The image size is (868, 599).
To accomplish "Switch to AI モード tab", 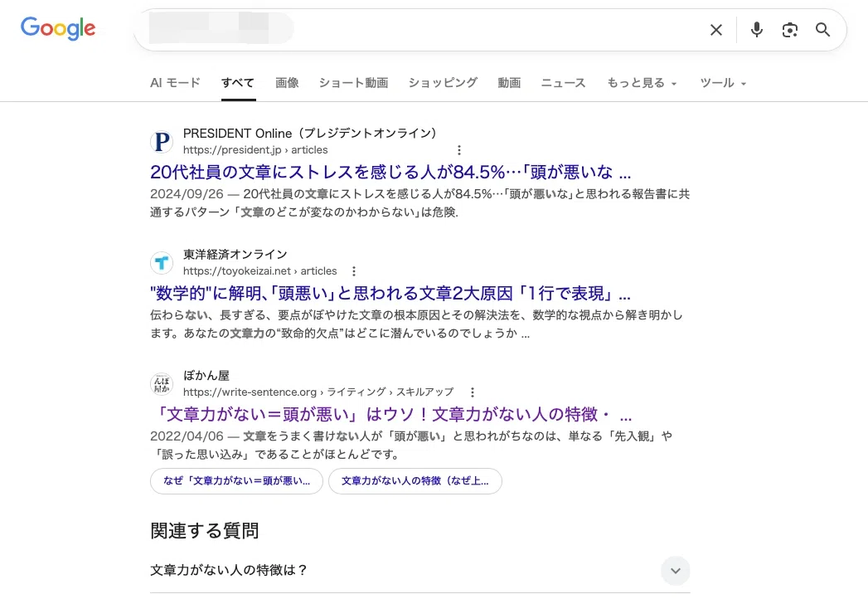I will pos(175,83).
